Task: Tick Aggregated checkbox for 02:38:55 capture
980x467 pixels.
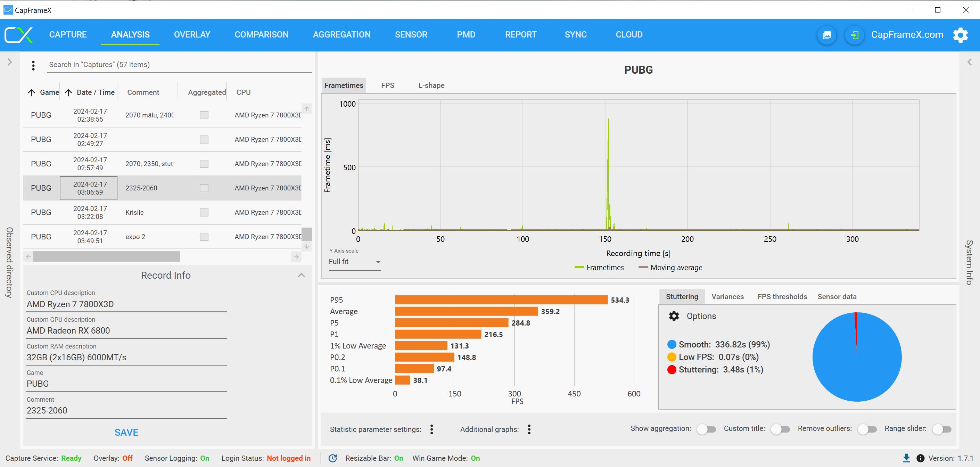Action: tap(204, 115)
